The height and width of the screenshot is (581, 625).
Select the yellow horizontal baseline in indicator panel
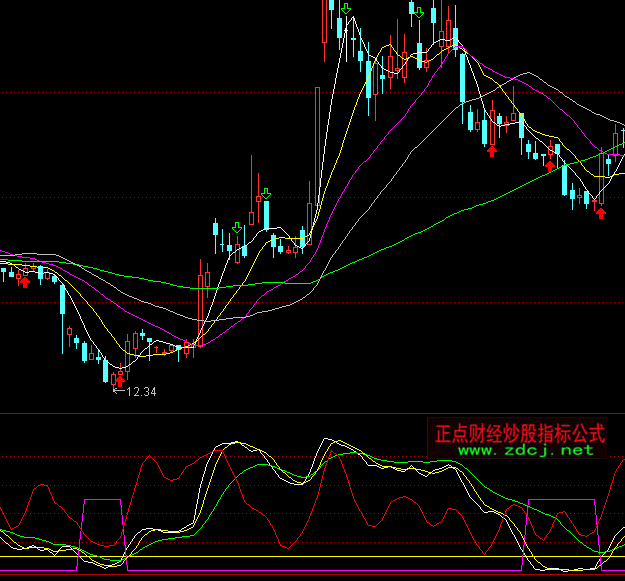pyautogui.click(x=300, y=556)
